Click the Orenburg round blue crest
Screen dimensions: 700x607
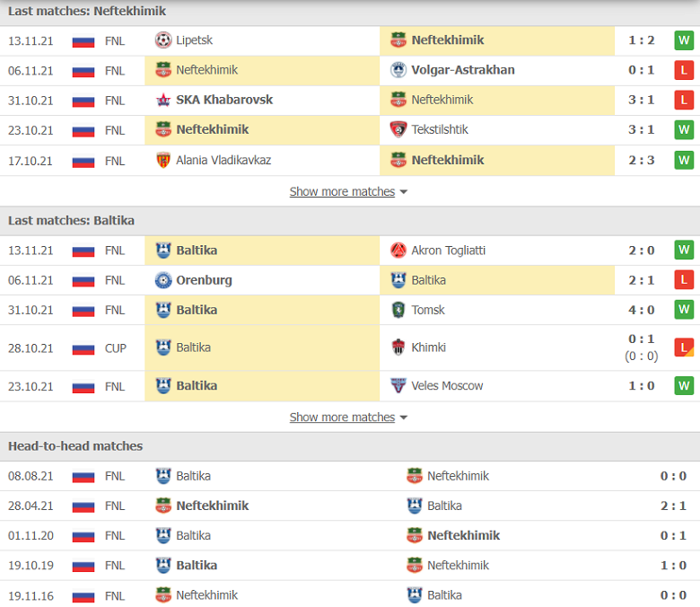pos(163,280)
